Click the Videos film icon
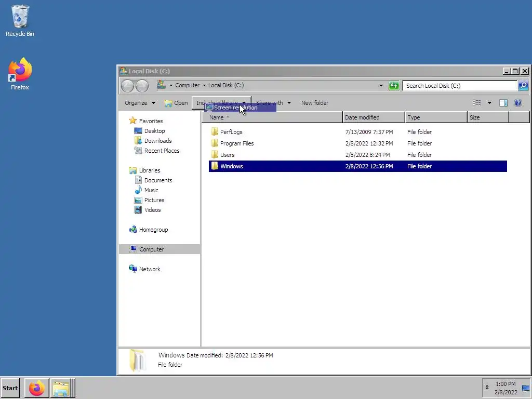Screen dimensions: 532x399 [138, 210]
